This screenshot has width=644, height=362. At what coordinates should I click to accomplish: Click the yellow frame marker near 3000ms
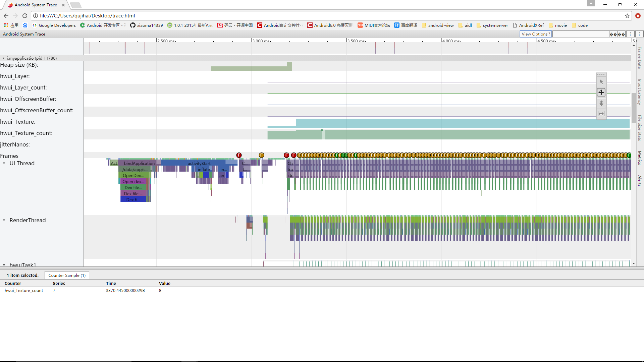[x=261, y=155]
